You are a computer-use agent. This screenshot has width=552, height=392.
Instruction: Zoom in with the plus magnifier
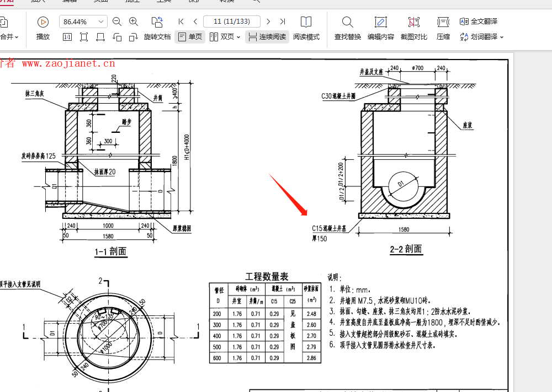pos(134,22)
